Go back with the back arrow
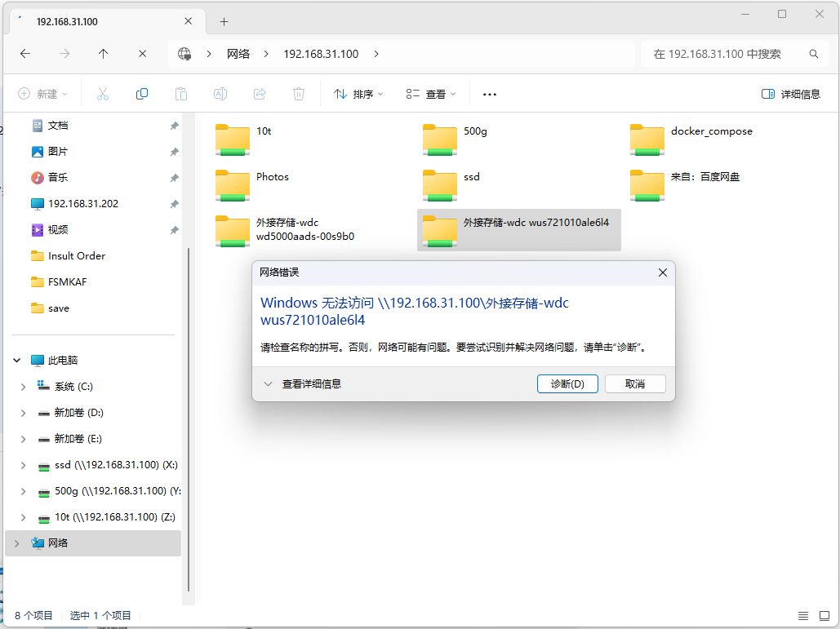The height and width of the screenshot is (629, 840). (25, 54)
